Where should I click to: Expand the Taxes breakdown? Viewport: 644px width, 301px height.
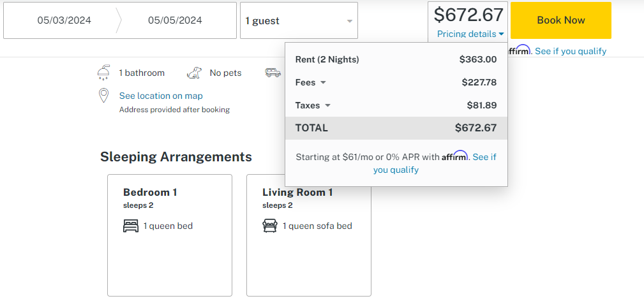click(313, 105)
